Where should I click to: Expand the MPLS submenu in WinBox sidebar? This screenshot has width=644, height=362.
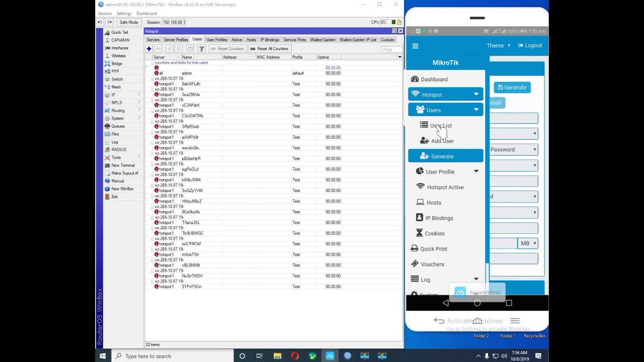[139, 103]
